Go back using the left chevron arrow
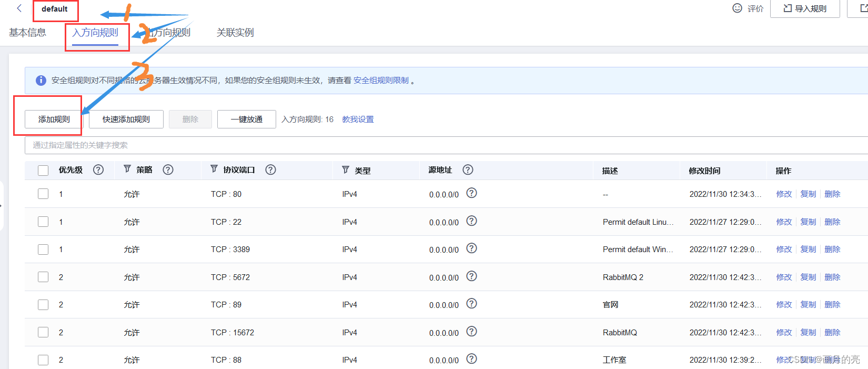 pyautogui.click(x=19, y=8)
